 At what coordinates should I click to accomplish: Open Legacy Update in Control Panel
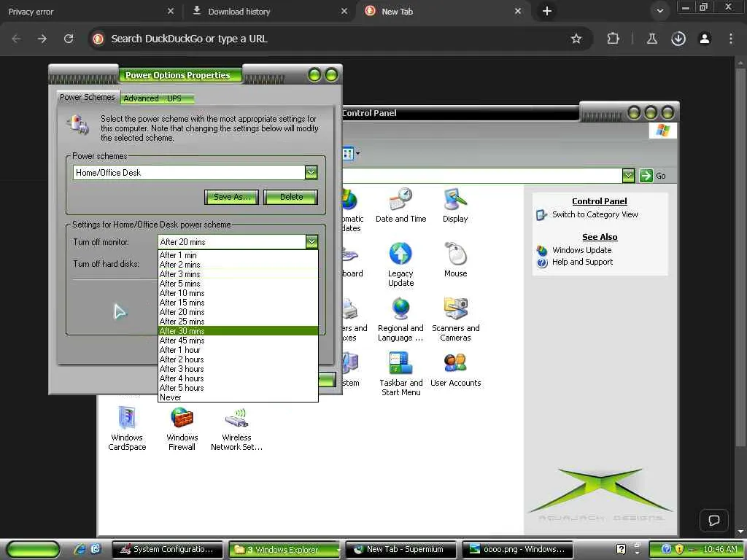pyautogui.click(x=400, y=265)
